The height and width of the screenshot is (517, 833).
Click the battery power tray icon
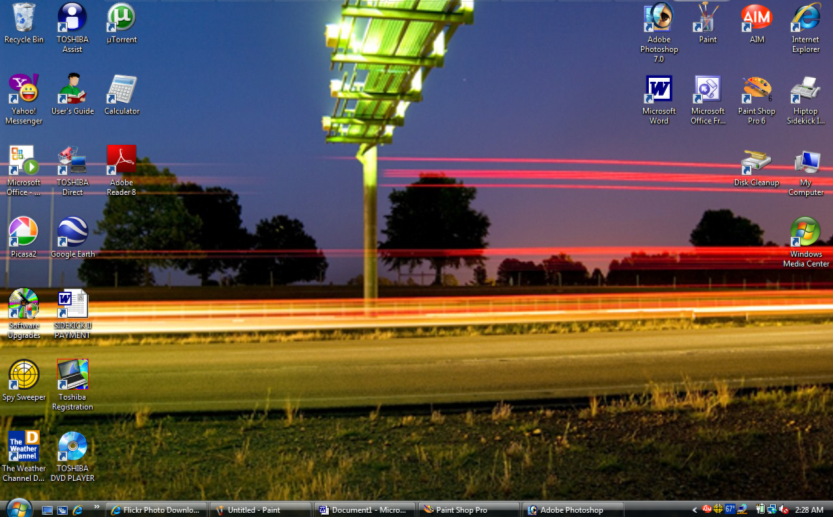(x=760, y=509)
